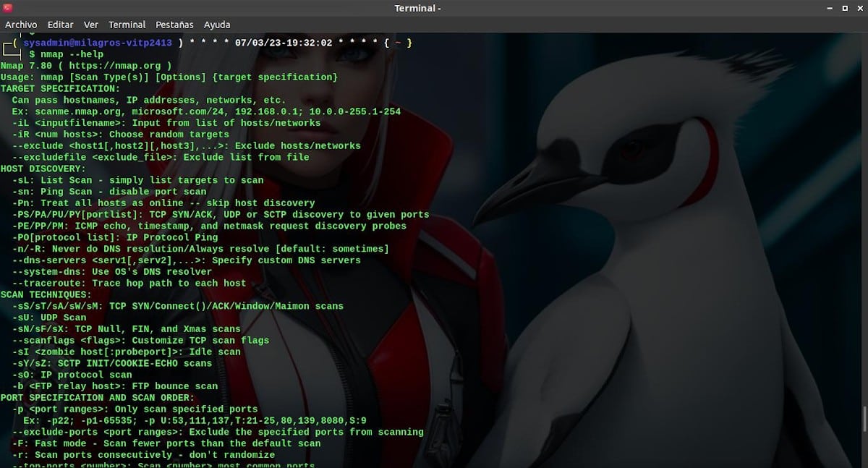Open the Archivo menu
The height and width of the screenshot is (468, 868).
pos(21,25)
